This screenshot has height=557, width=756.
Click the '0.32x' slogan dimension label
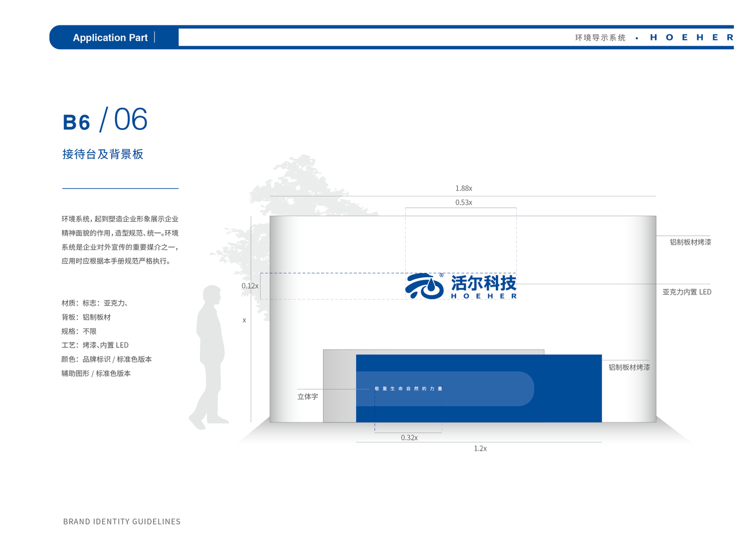(410, 438)
